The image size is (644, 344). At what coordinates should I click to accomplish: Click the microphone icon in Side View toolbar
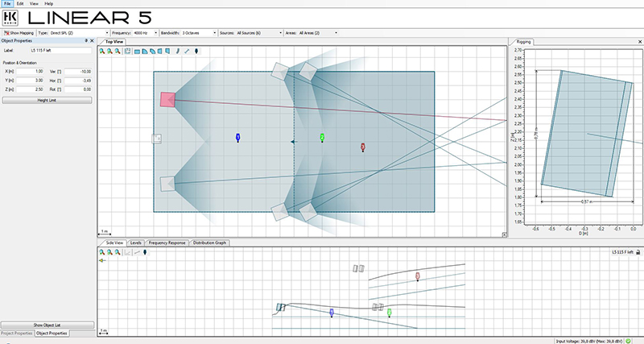click(145, 252)
